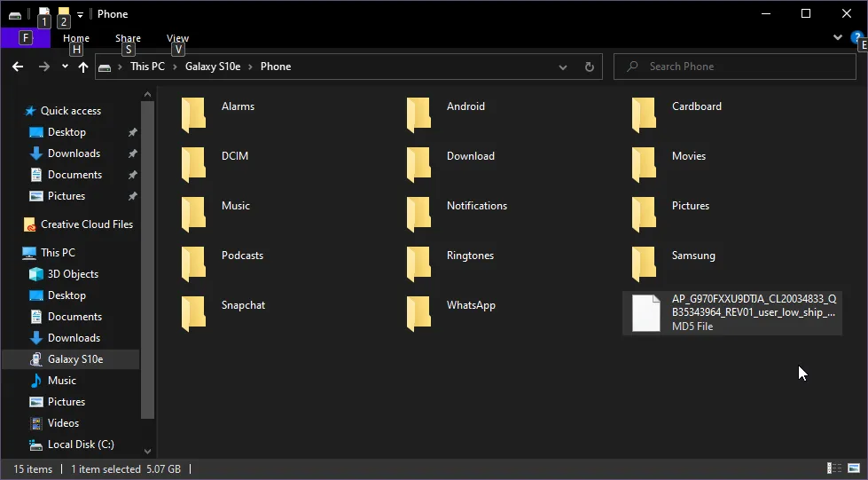Select the AP_G970F MD5 file icon
The image size is (868, 480).
coord(645,313)
